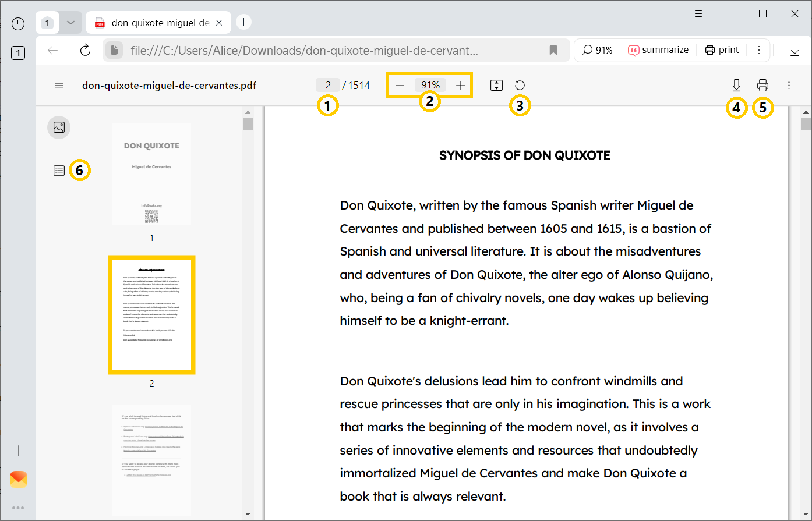
Task: Zoom out with the minus icon
Action: [400, 85]
